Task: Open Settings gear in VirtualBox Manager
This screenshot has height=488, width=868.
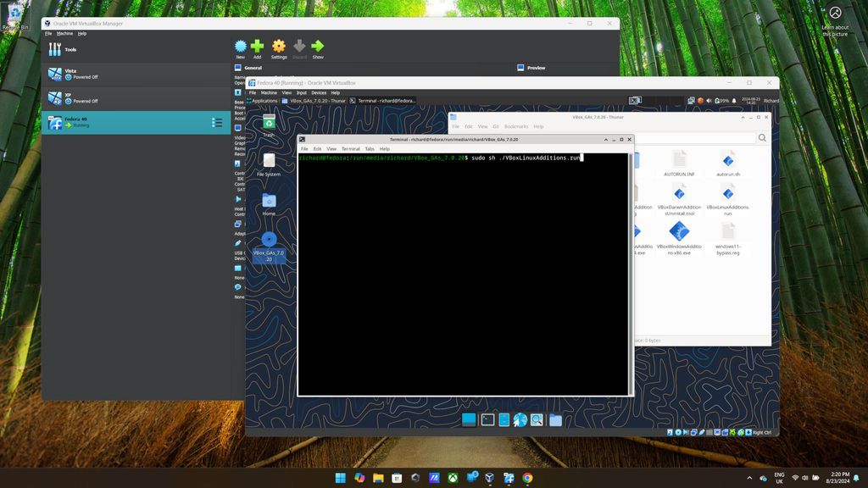Action: pyautogui.click(x=278, y=48)
